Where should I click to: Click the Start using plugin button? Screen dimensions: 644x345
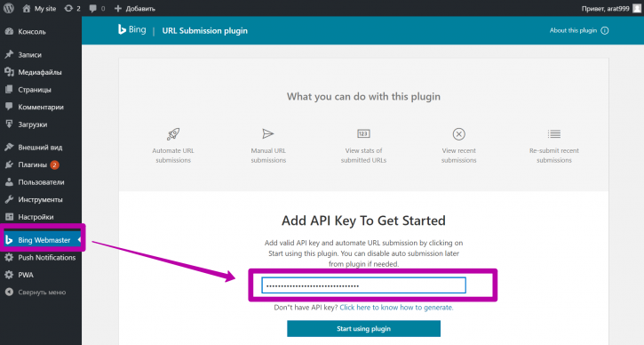pos(363,329)
